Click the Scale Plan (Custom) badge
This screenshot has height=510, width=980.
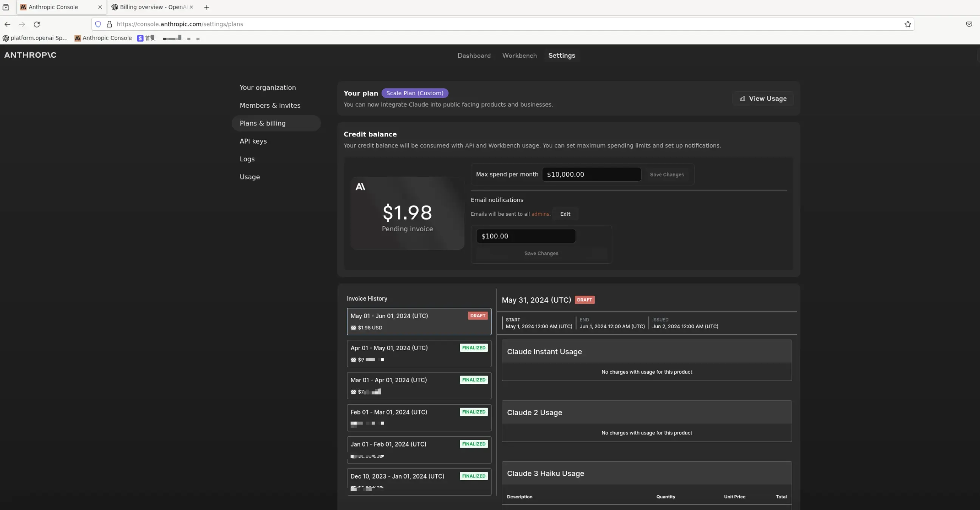tap(415, 93)
